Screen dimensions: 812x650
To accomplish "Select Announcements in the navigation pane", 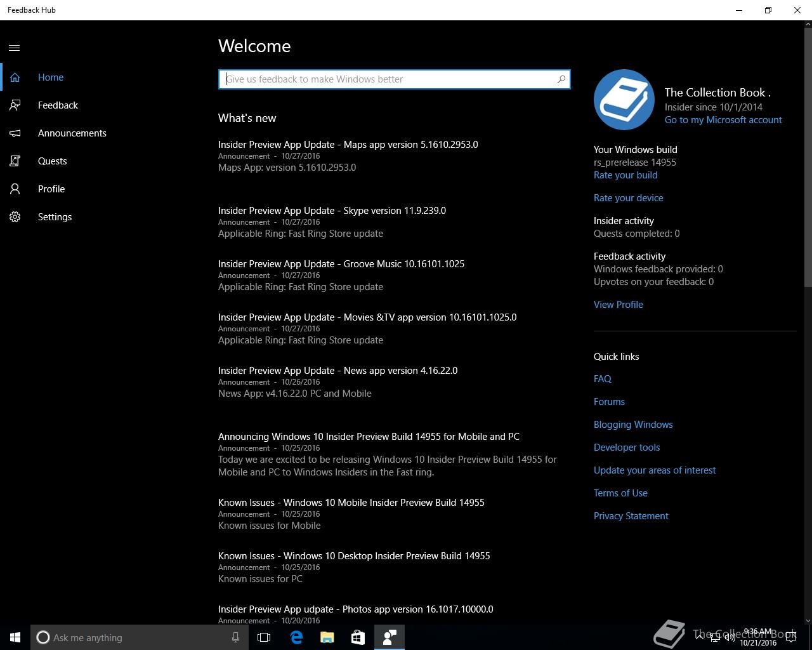I will click(x=101, y=133).
